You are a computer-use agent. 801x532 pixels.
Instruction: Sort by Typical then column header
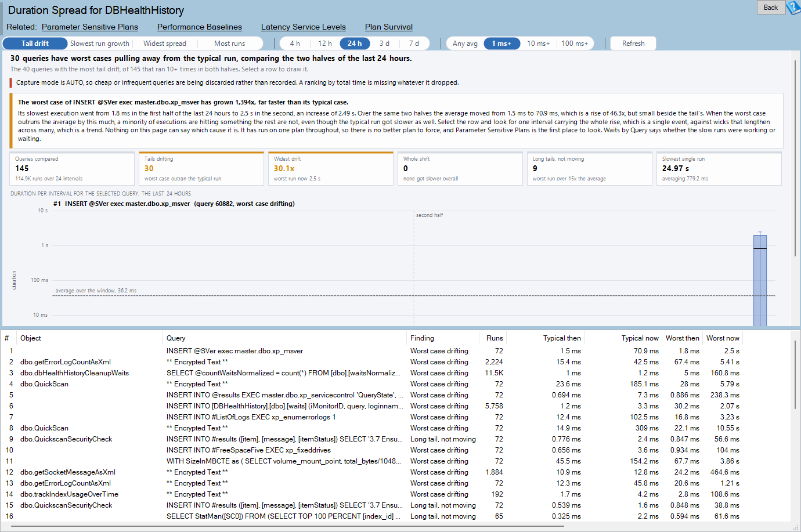pyautogui.click(x=546, y=338)
